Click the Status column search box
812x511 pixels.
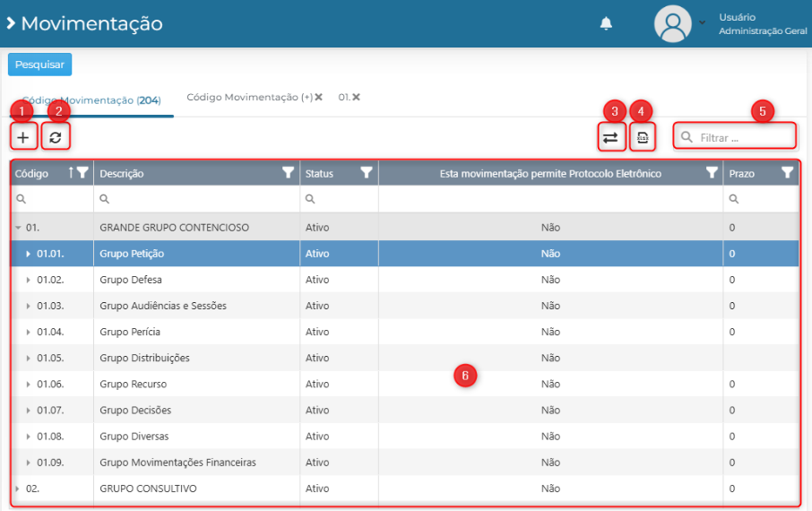(x=339, y=199)
